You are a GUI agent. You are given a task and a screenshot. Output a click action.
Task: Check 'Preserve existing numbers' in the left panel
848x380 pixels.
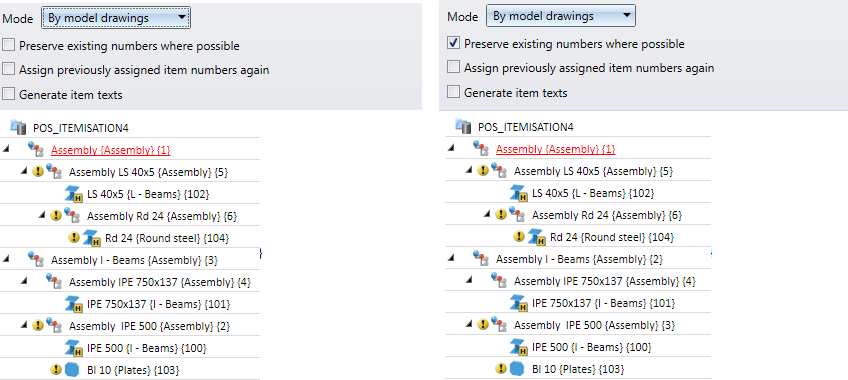[9, 45]
